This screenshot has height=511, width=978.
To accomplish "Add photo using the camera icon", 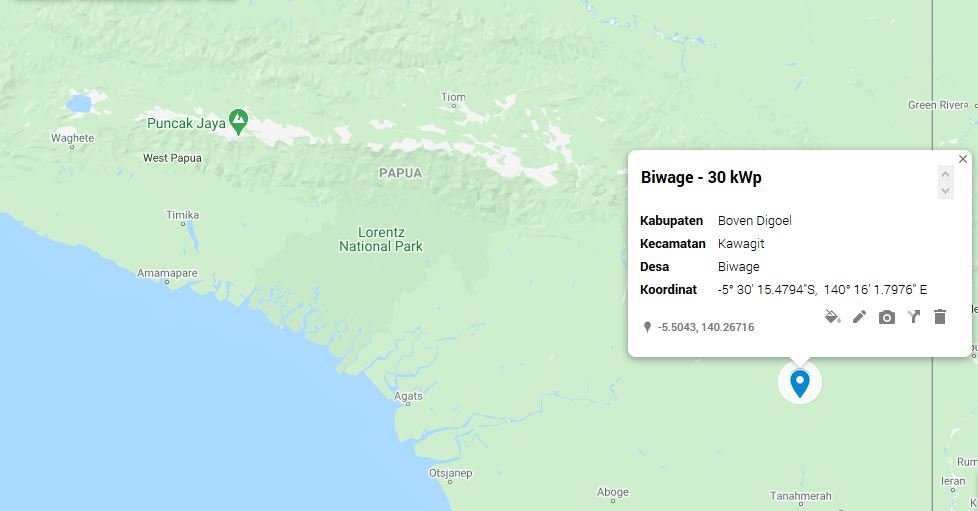I will coord(886,318).
